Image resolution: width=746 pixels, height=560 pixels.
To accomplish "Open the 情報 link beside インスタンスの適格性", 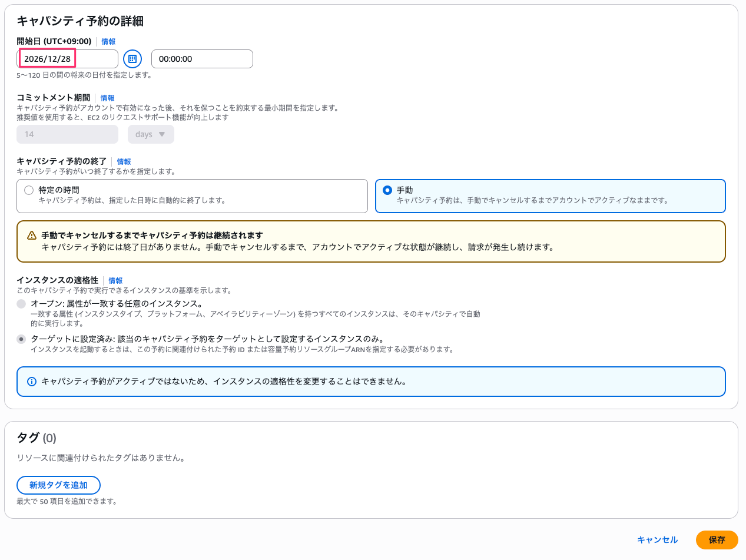I will (115, 281).
